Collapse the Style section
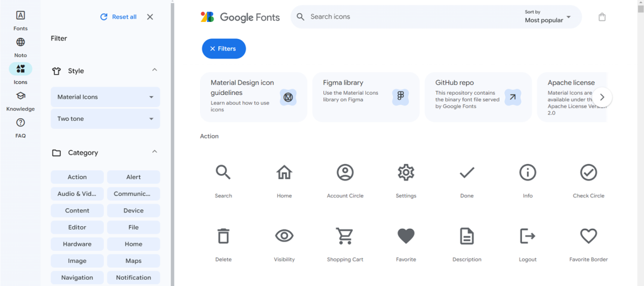The height and width of the screenshot is (286, 644). coord(155,70)
